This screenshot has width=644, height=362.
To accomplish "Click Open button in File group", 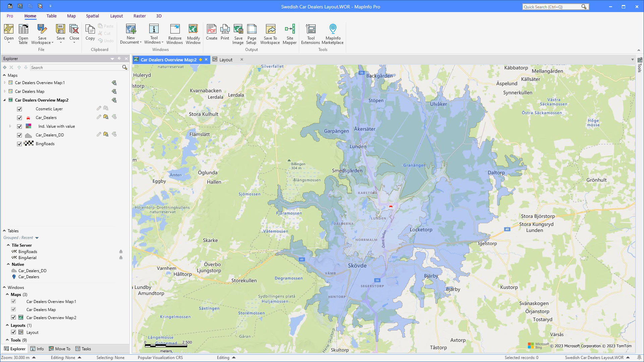I will click(9, 34).
